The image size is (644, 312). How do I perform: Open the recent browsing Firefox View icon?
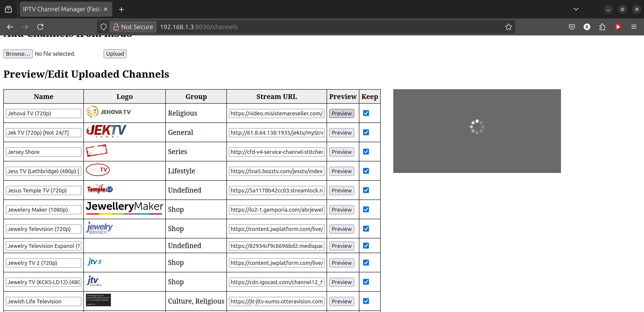[8, 9]
